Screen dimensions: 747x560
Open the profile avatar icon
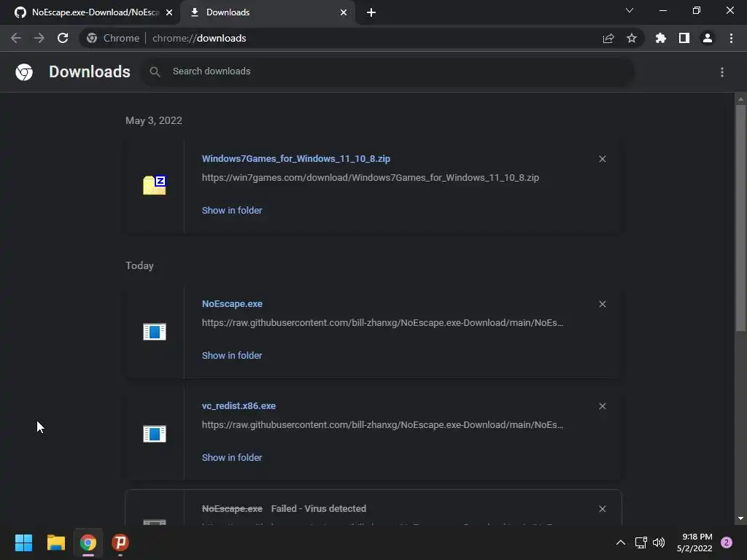point(708,38)
